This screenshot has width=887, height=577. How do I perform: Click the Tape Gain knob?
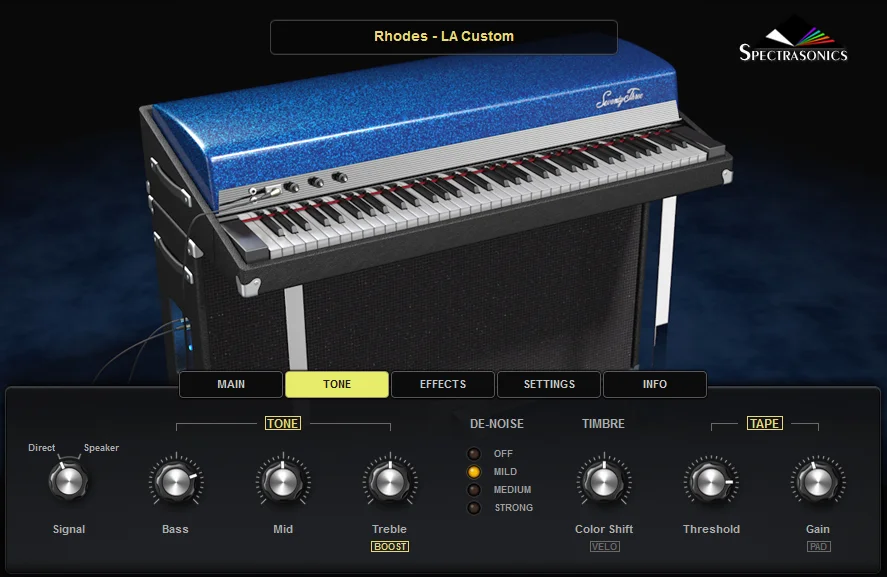click(x=817, y=482)
